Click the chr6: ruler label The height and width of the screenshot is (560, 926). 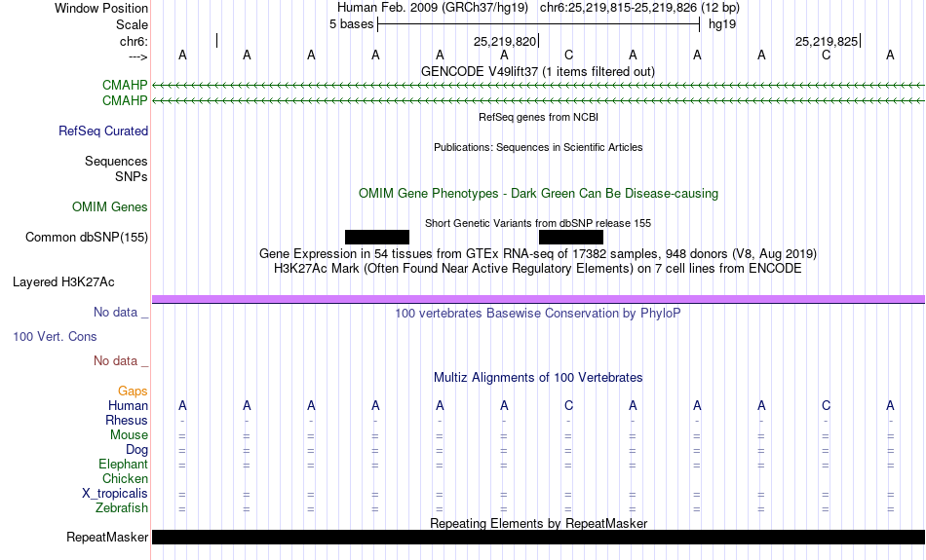(x=134, y=41)
